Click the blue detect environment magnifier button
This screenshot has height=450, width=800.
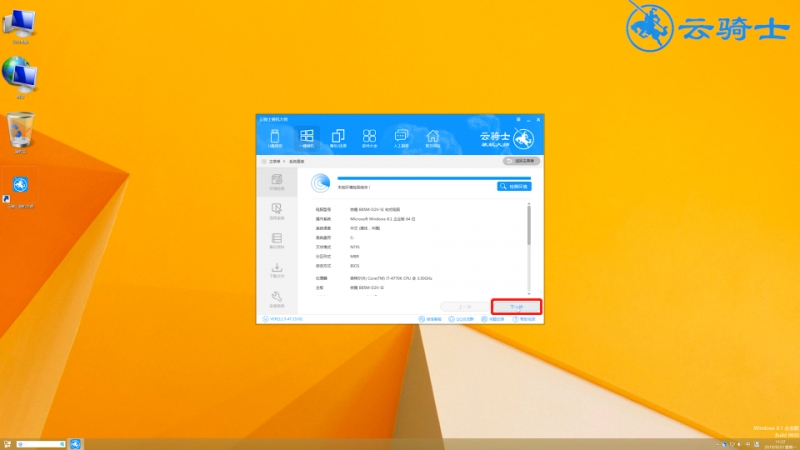click(514, 186)
